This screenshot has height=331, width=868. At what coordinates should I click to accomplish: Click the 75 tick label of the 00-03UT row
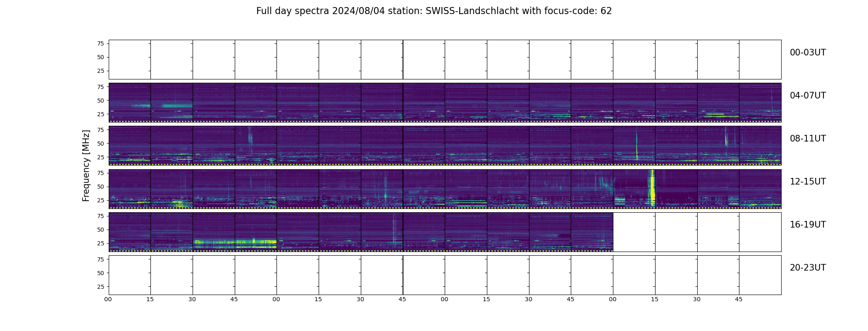point(100,43)
